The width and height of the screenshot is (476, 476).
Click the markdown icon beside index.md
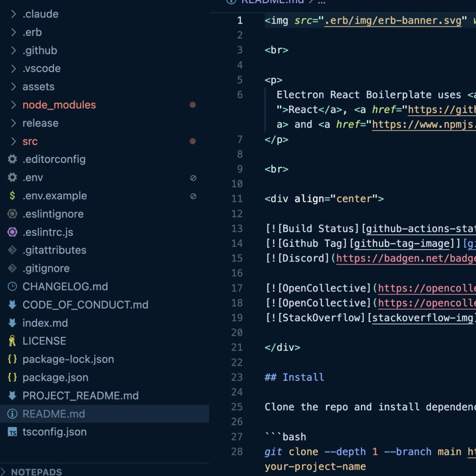13,323
